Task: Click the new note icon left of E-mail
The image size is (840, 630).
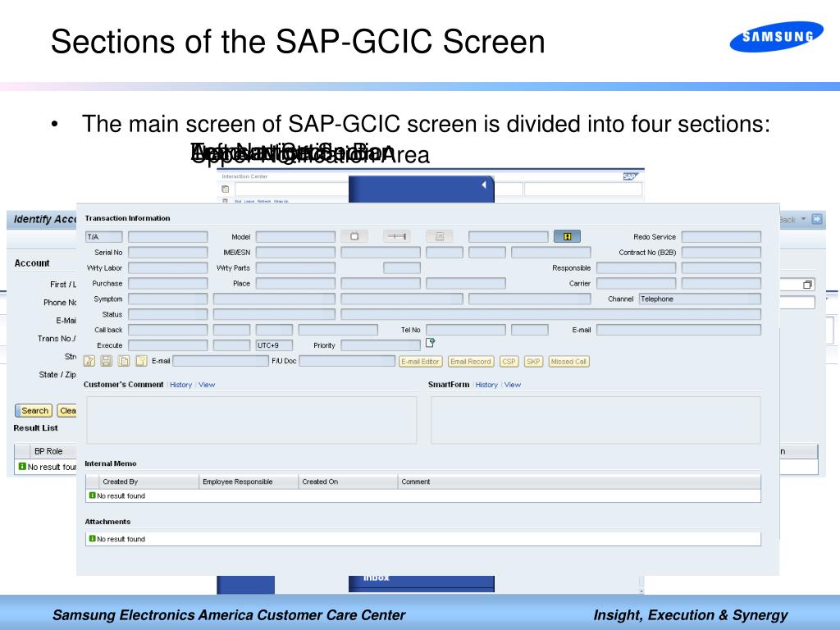Action: pyautogui.click(x=141, y=361)
